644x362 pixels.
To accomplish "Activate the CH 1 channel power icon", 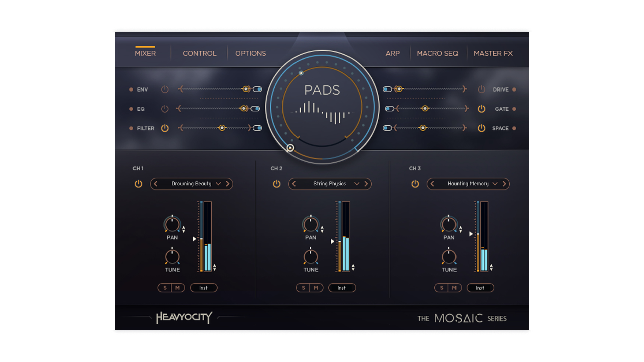I will click(x=138, y=184).
